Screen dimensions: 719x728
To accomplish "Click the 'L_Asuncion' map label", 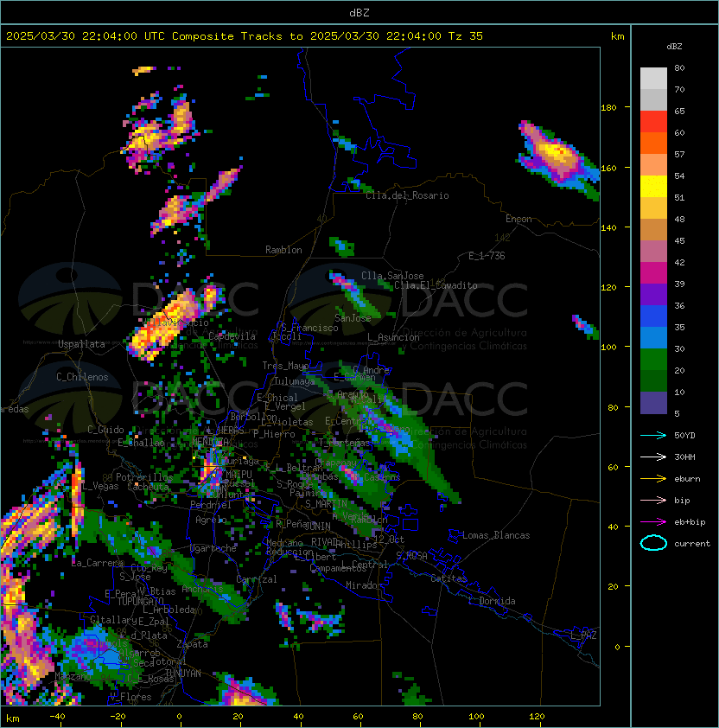I will [x=393, y=337].
